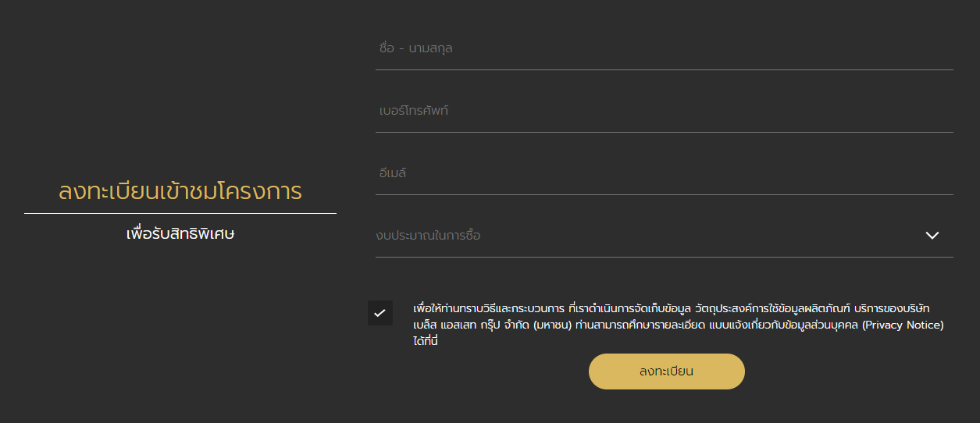The width and height of the screenshot is (980, 423).
Task: Open the ได้ที่นี่ privacy link
Action: click(x=426, y=342)
